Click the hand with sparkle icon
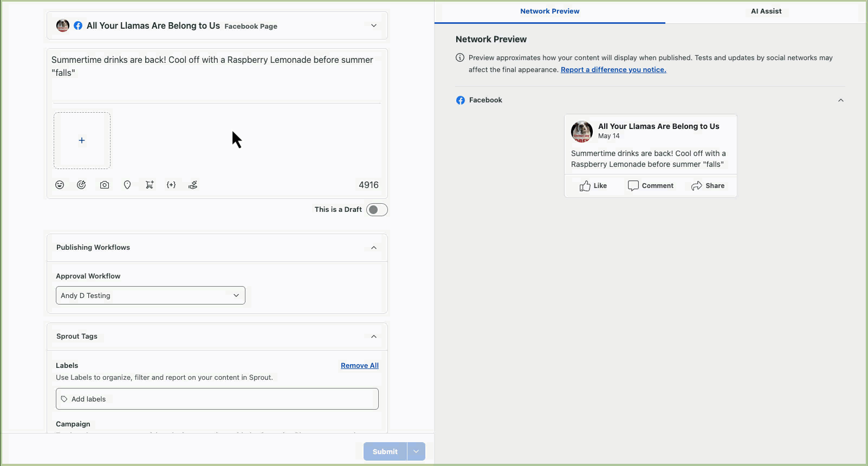This screenshot has width=868, height=466. pyautogui.click(x=193, y=185)
